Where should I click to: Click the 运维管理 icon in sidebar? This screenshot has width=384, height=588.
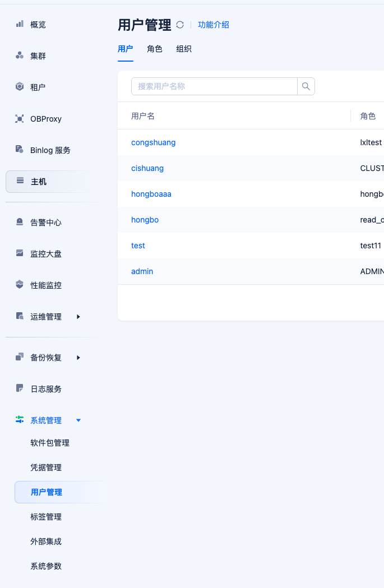click(20, 316)
